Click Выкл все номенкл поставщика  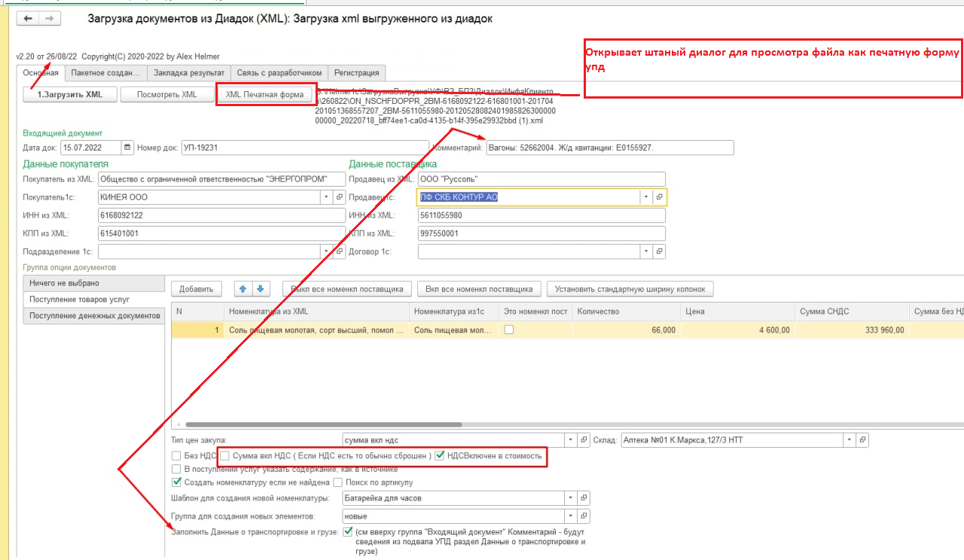[x=347, y=288]
